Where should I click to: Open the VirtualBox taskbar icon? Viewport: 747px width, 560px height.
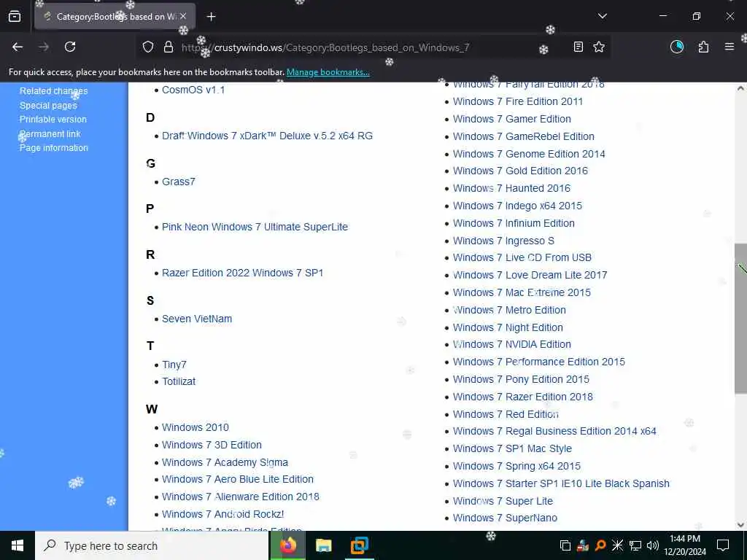359,545
